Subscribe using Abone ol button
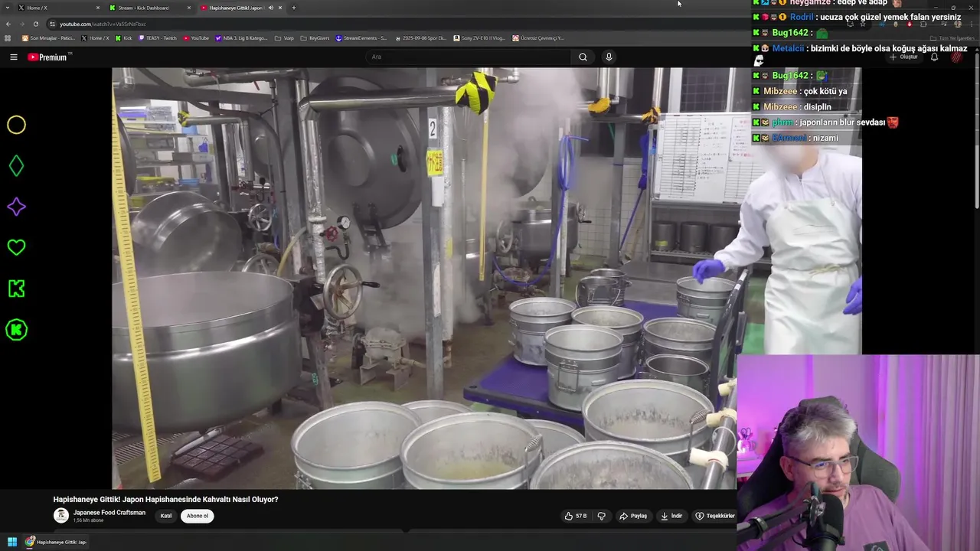This screenshot has height=551, width=980. point(198,516)
